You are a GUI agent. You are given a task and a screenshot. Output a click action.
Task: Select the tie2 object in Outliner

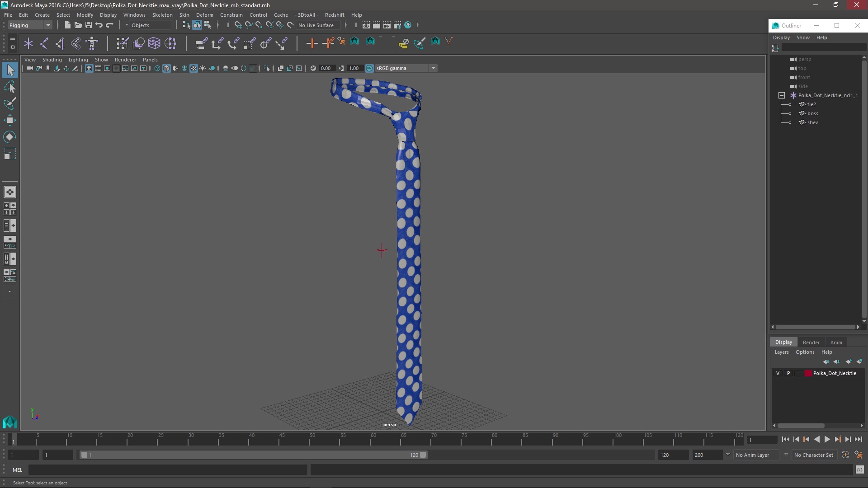(x=811, y=104)
